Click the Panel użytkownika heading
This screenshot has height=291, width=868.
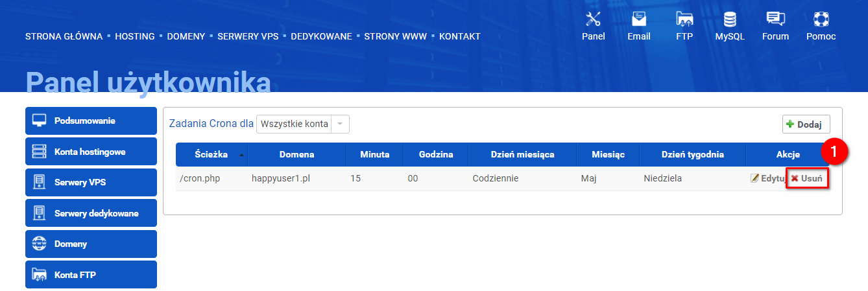click(x=148, y=83)
